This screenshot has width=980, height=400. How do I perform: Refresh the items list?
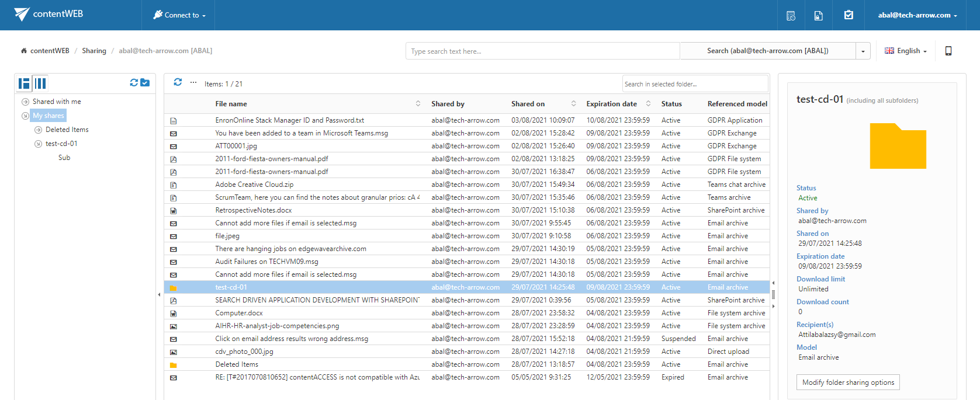coord(178,82)
